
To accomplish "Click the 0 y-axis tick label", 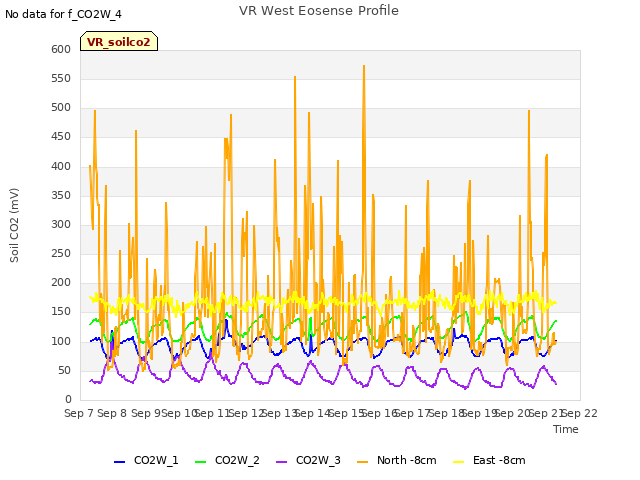I will 68,400.
